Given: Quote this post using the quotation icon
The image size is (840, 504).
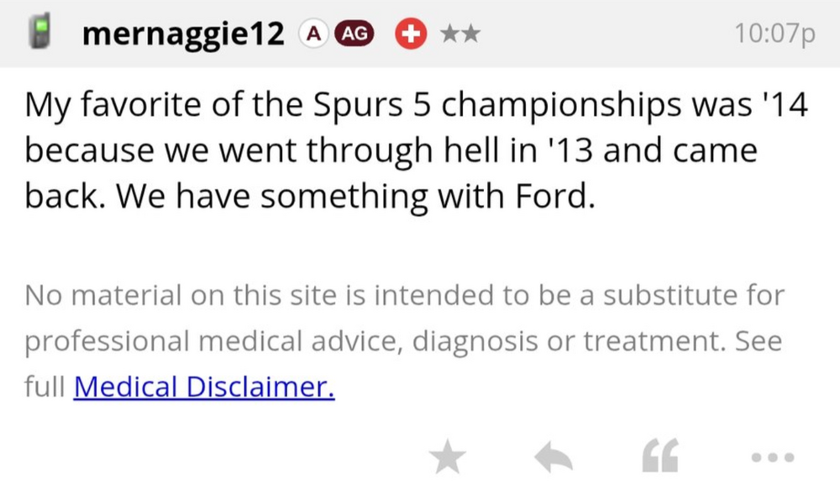Looking at the screenshot, I should tap(659, 458).
